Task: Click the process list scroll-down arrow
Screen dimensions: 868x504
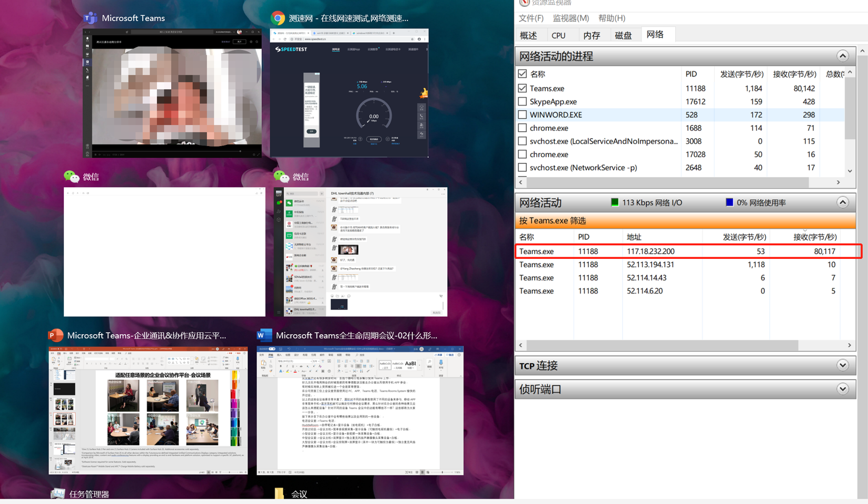Action: (850, 171)
